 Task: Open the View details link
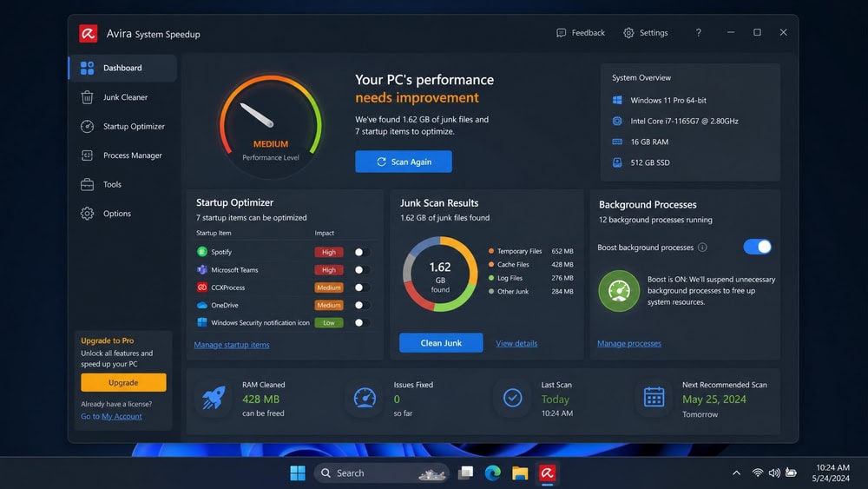point(516,343)
